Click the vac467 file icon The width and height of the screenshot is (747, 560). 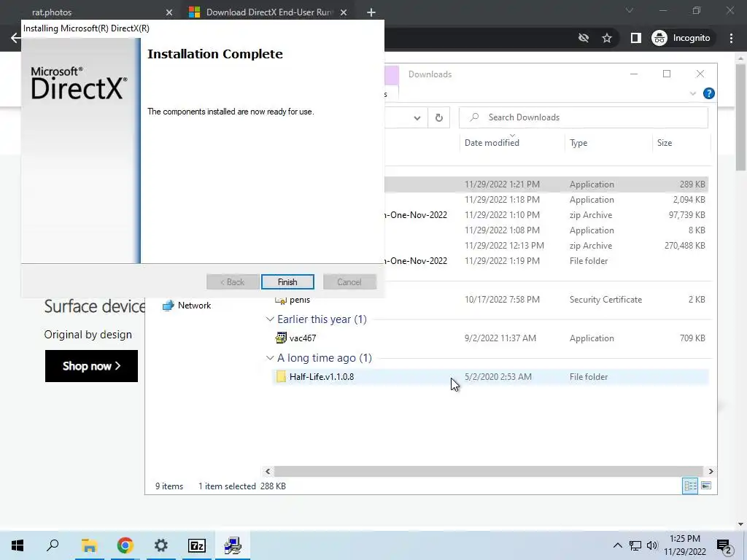(x=281, y=338)
